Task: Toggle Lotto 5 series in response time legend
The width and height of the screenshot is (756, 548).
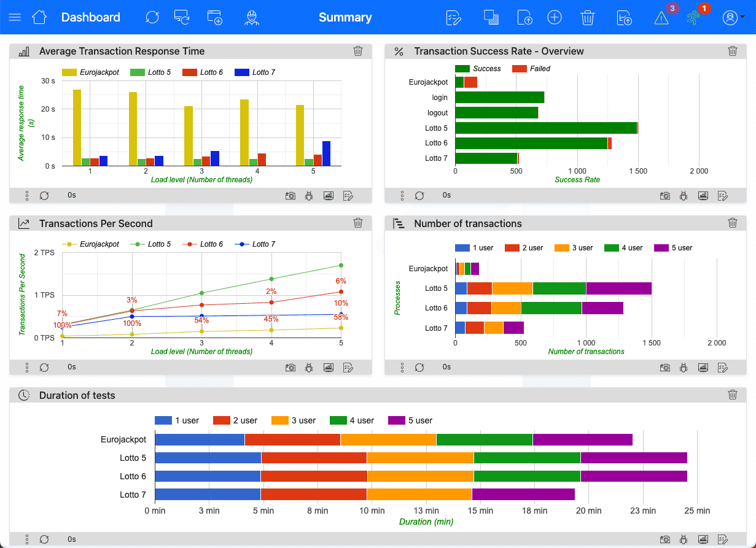Action: (x=150, y=72)
